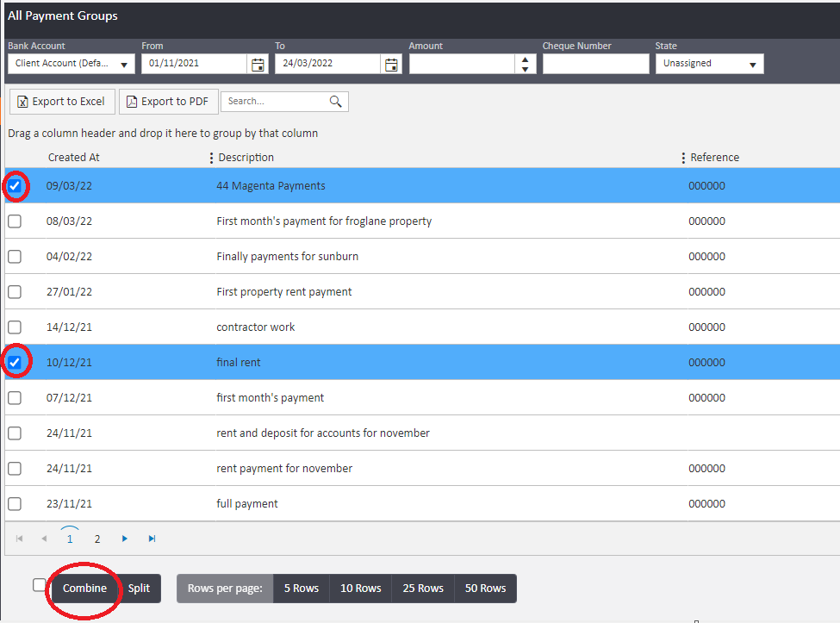
Task: Click the search magnifier icon
Action: (336, 102)
